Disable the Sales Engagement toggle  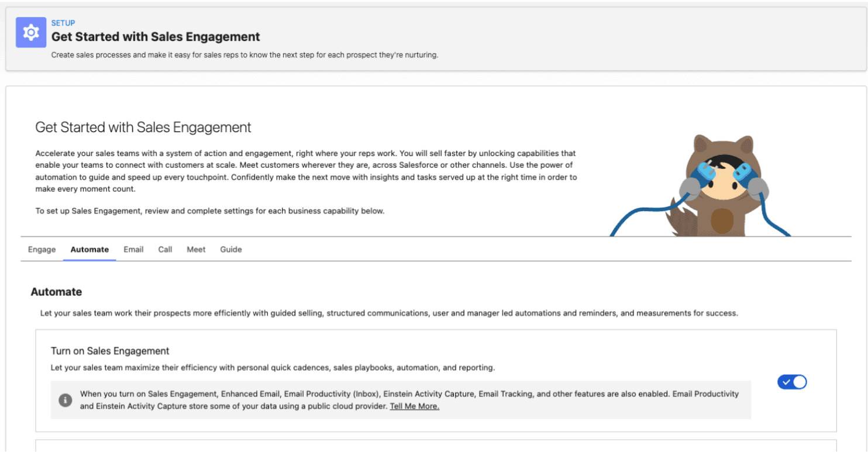pyautogui.click(x=791, y=382)
